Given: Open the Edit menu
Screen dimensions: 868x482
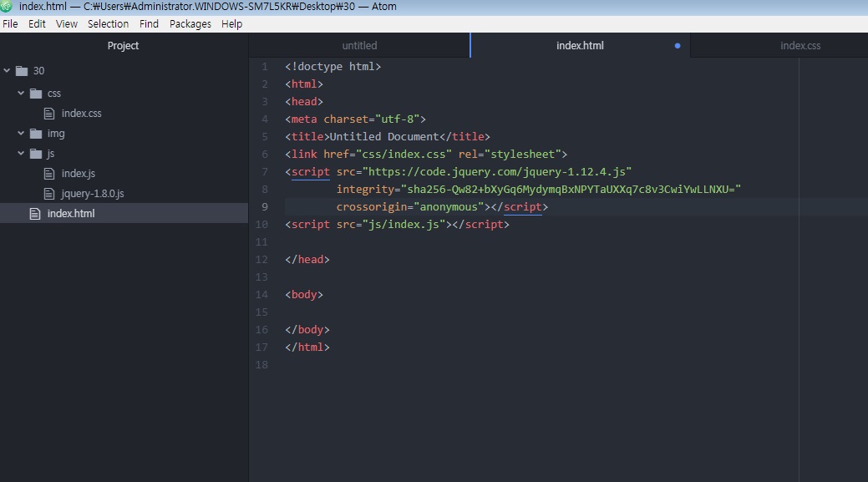Looking at the screenshot, I should (x=37, y=23).
